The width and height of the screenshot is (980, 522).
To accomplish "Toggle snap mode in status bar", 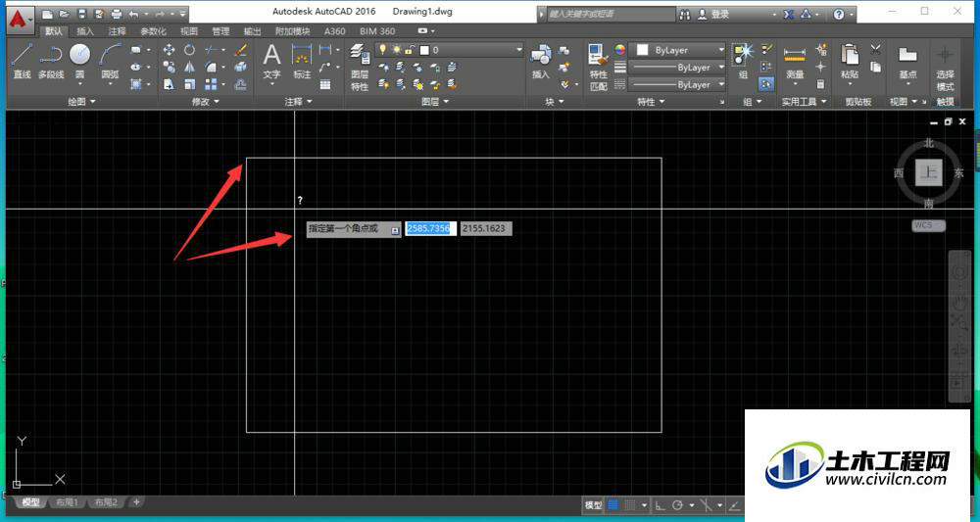I will tap(630, 505).
